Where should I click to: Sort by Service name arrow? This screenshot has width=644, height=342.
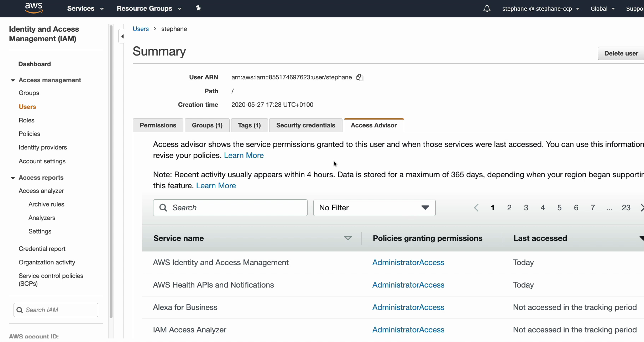[348, 238]
